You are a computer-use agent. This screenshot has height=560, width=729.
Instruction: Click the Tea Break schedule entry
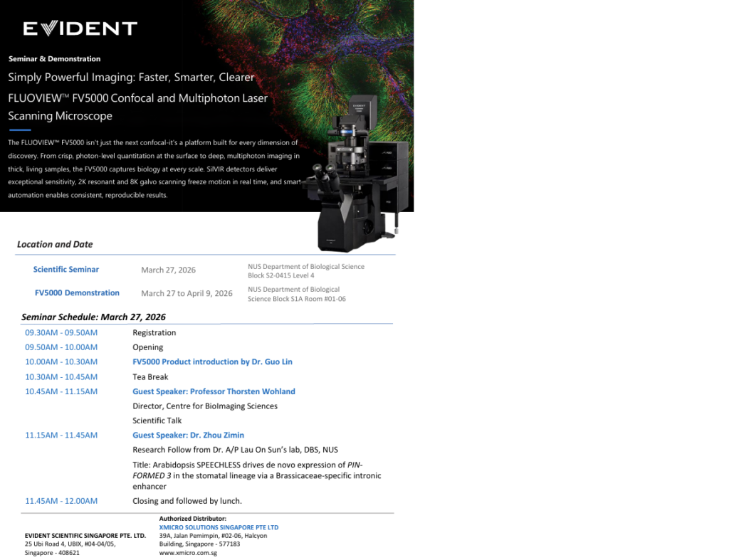point(150,376)
